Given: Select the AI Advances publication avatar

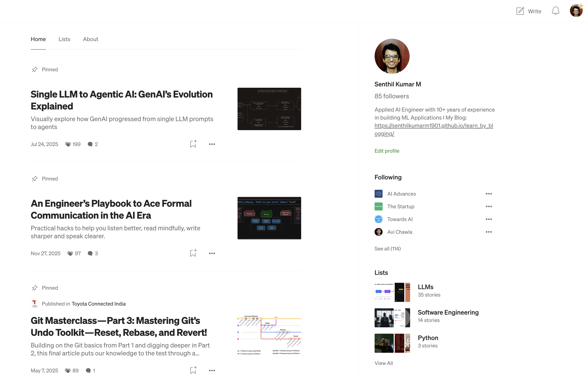Looking at the screenshot, I should point(379,194).
